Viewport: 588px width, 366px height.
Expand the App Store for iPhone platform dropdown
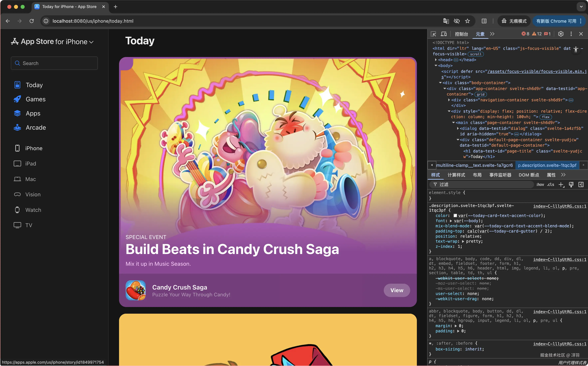click(91, 42)
